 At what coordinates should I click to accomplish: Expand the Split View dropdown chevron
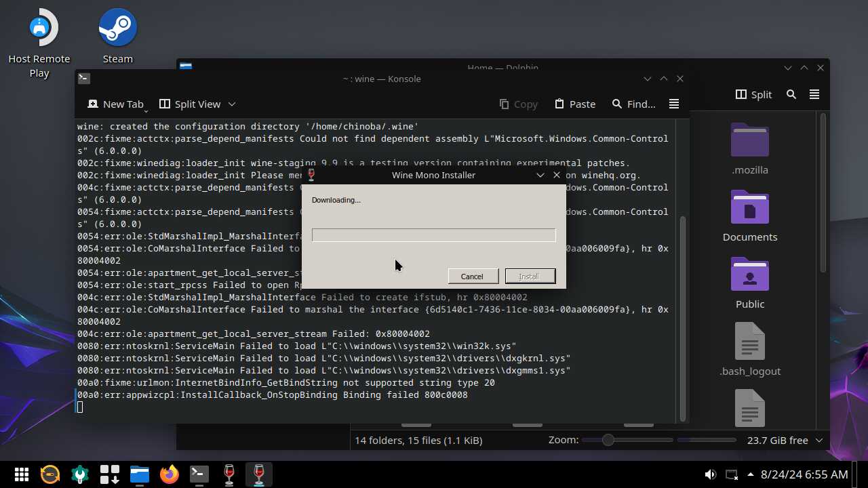pyautogui.click(x=232, y=104)
